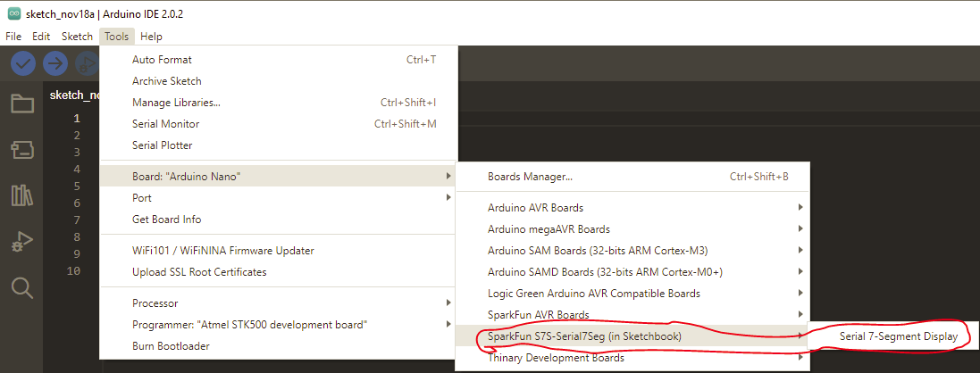Open the Sketch menu

[x=77, y=37]
